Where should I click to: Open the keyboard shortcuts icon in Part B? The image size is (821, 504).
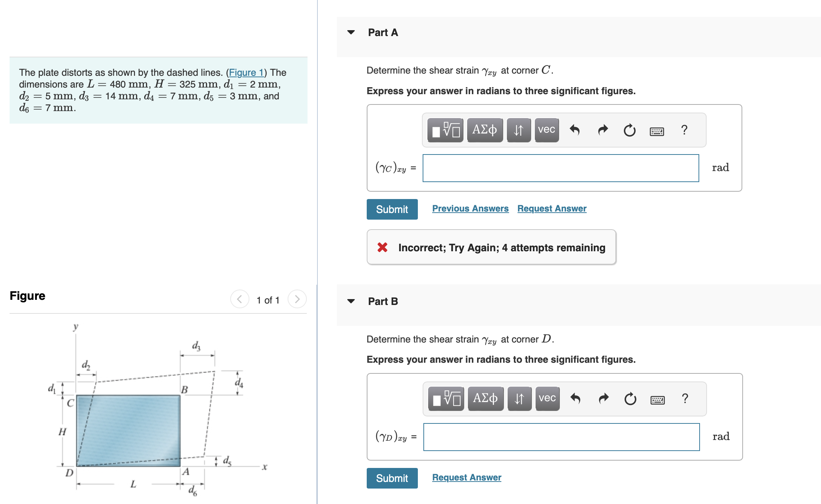pos(658,398)
